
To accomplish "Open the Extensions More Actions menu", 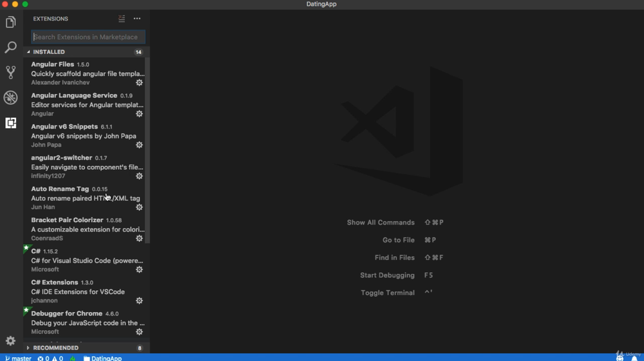I will [137, 19].
